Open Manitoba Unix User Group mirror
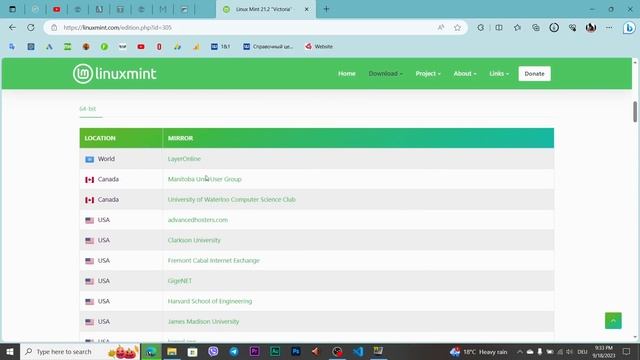 [x=204, y=179]
